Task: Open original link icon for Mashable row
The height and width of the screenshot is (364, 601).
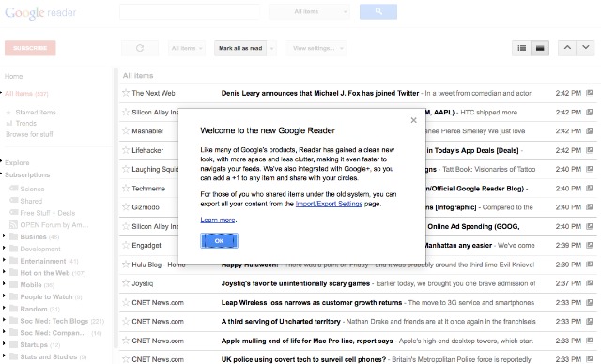Action: [590, 130]
